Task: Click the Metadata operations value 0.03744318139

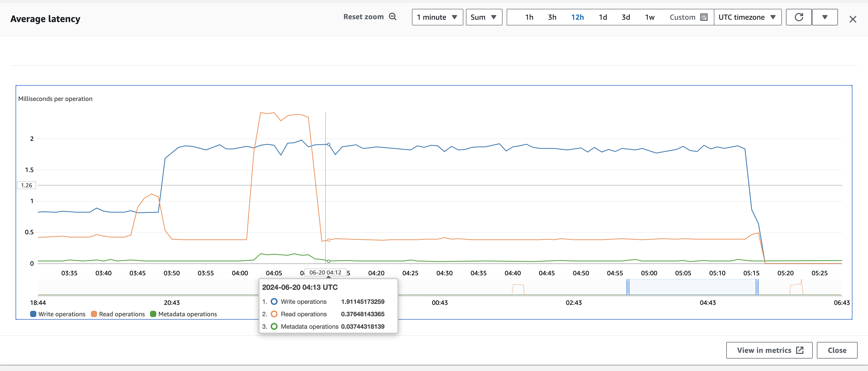Action: 363,327
